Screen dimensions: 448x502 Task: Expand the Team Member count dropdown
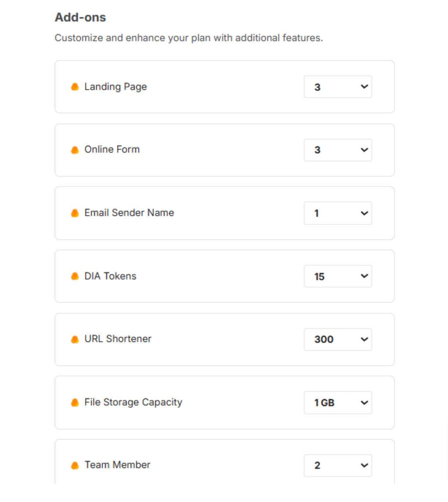click(338, 466)
